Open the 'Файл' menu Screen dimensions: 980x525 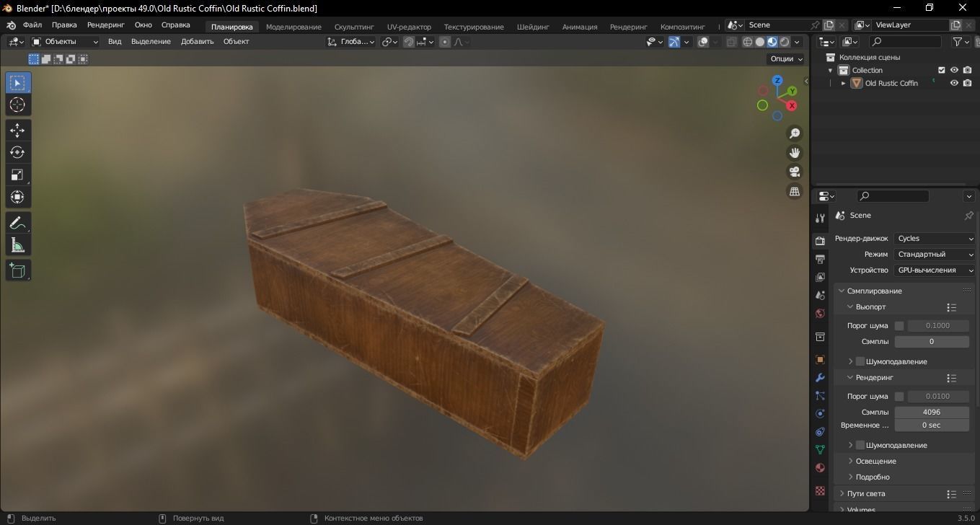(x=32, y=25)
